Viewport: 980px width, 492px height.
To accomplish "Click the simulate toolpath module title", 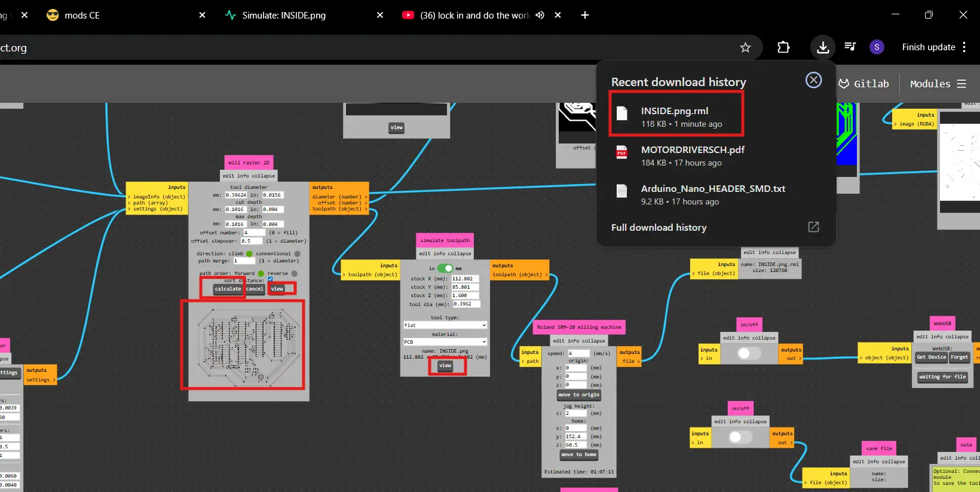I will click(445, 240).
